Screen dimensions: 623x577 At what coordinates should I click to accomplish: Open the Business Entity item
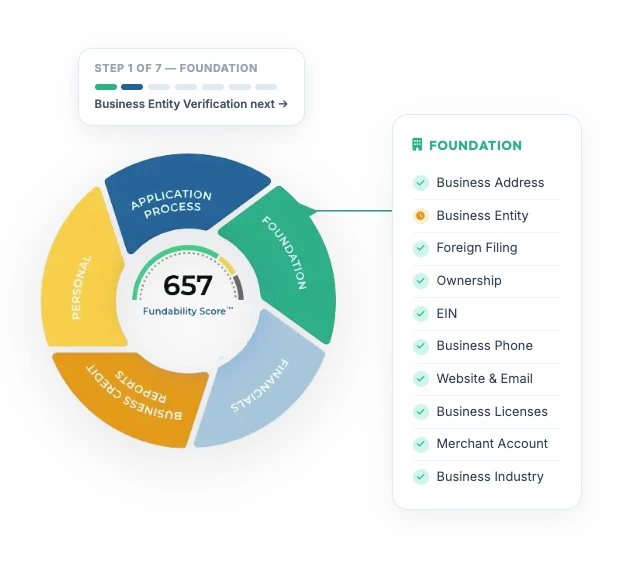pos(487,216)
